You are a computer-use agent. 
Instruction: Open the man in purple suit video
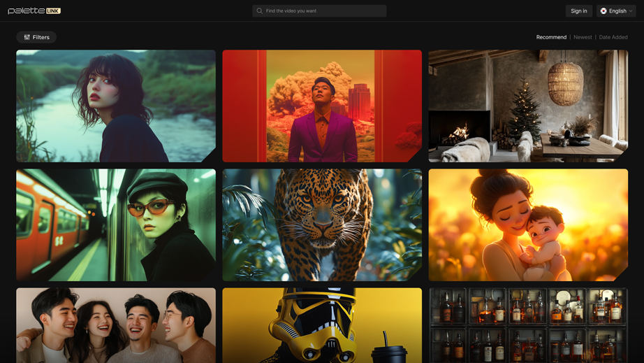coord(322,106)
